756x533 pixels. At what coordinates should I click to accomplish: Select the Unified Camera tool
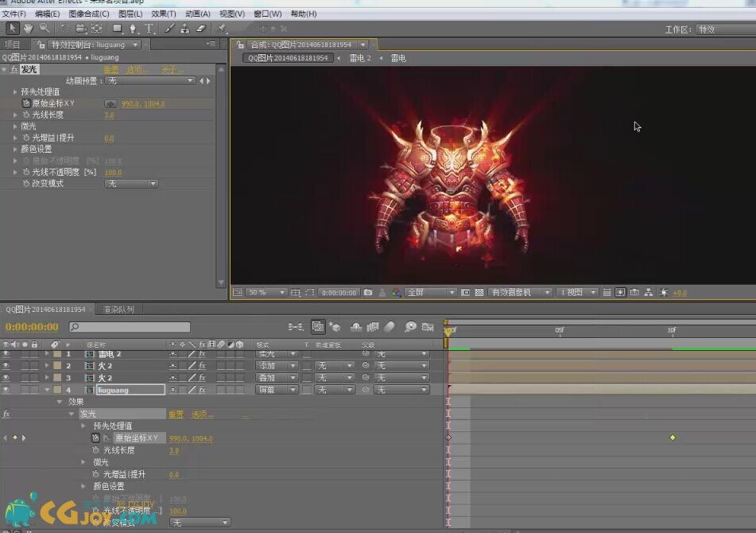click(x=81, y=29)
